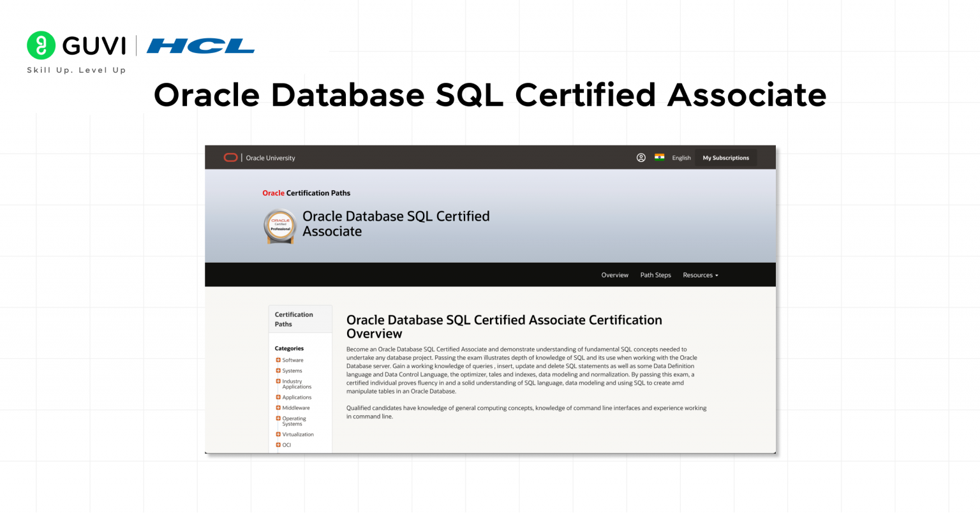Viewport: 980px width, 514px height.
Task: Click the HCL logo
Action: point(200,45)
